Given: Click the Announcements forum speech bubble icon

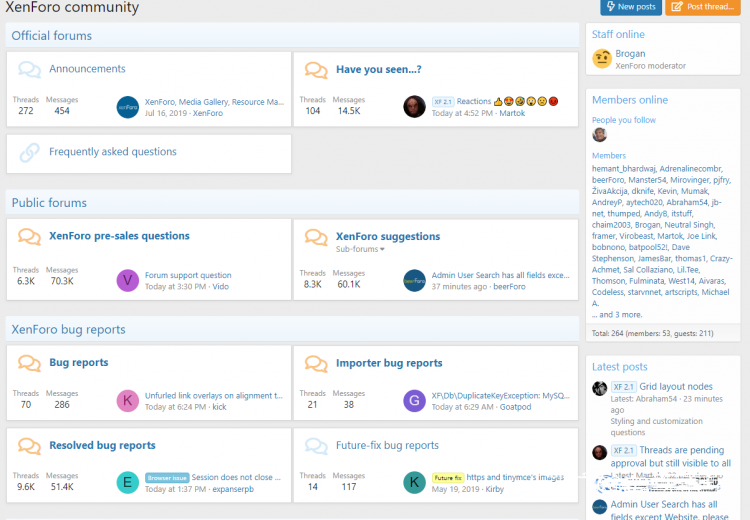Looking at the screenshot, I should point(30,70).
